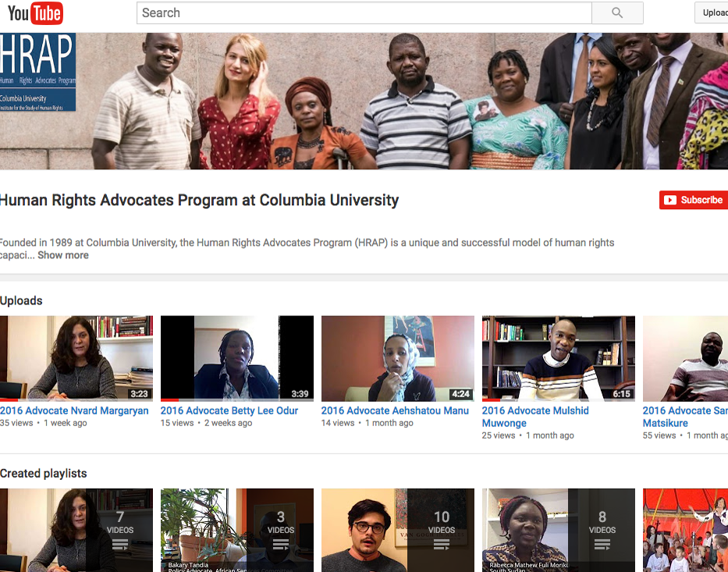Open 2016 Advocate Nvard Margaryan title link
The width and height of the screenshot is (728, 572).
pos(74,410)
